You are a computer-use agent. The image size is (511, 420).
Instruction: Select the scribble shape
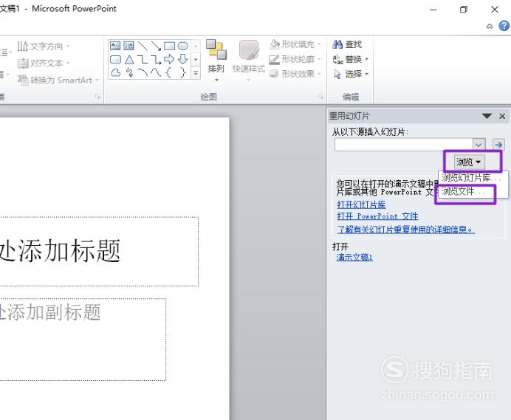click(129, 72)
